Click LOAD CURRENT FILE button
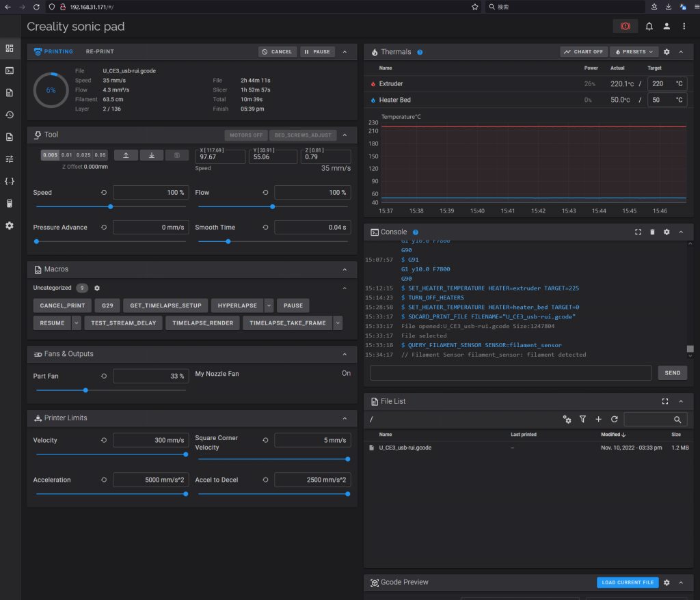The height and width of the screenshot is (600, 700). pyautogui.click(x=628, y=582)
